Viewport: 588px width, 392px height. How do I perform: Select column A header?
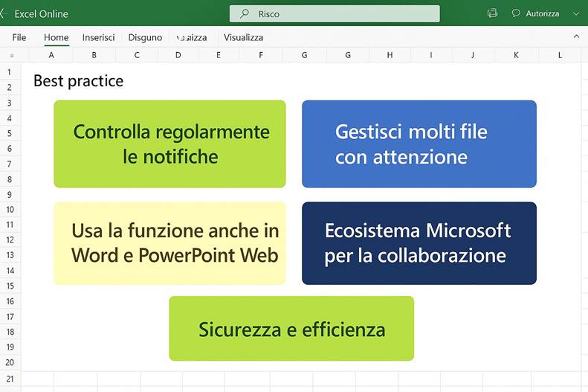click(x=51, y=55)
